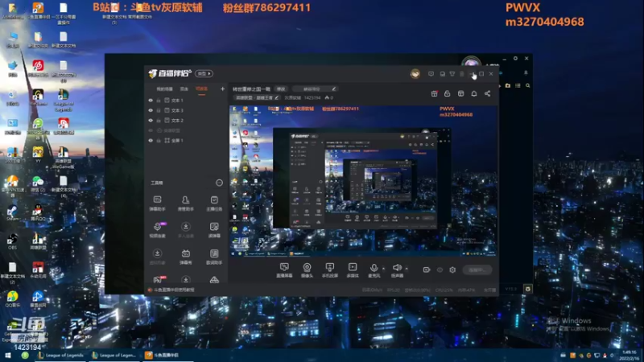Switch to second League of Legends taskbar item
The height and width of the screenshot is (362, 644).
pyautogui.click(x=114, y=356)
